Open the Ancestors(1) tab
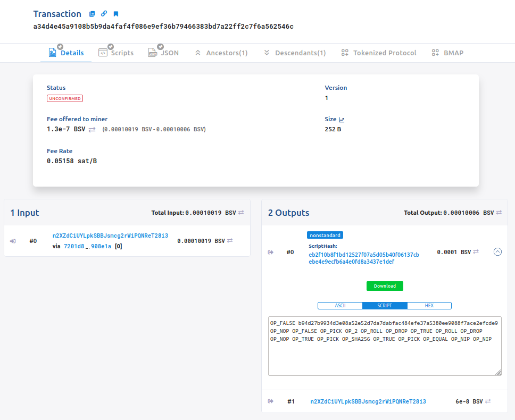The width and height of the screenshot is (515, 420). 221,53
